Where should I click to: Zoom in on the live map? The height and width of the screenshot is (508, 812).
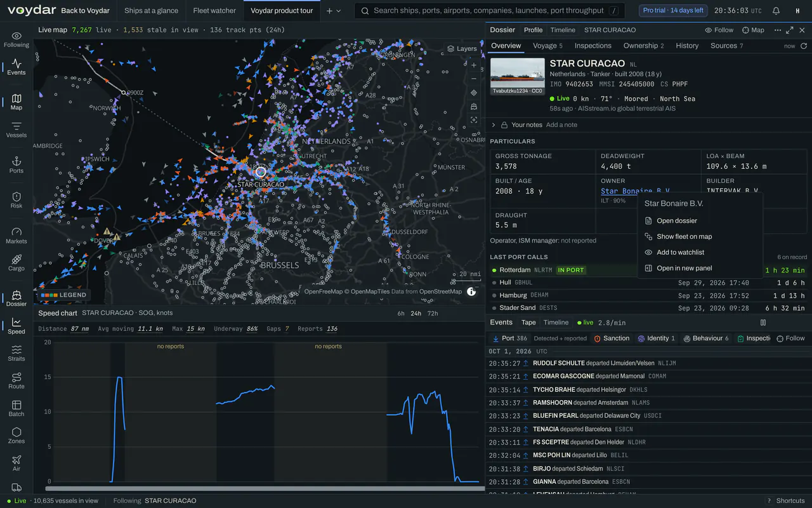click(474, 65)
